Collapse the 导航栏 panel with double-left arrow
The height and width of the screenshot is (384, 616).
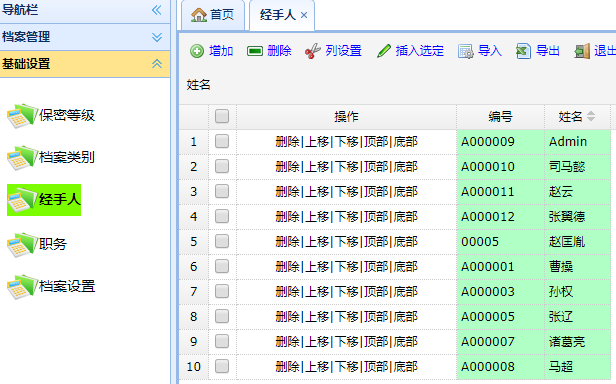coord(157,10)
